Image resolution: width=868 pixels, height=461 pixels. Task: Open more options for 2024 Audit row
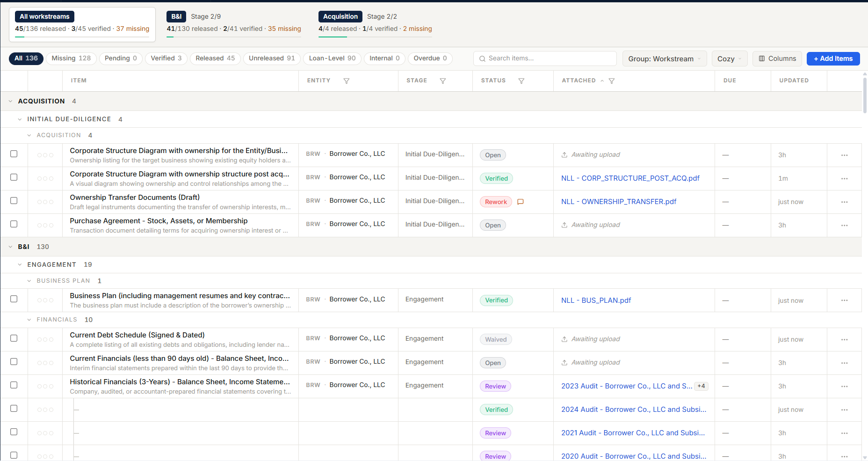pos(845,410)
